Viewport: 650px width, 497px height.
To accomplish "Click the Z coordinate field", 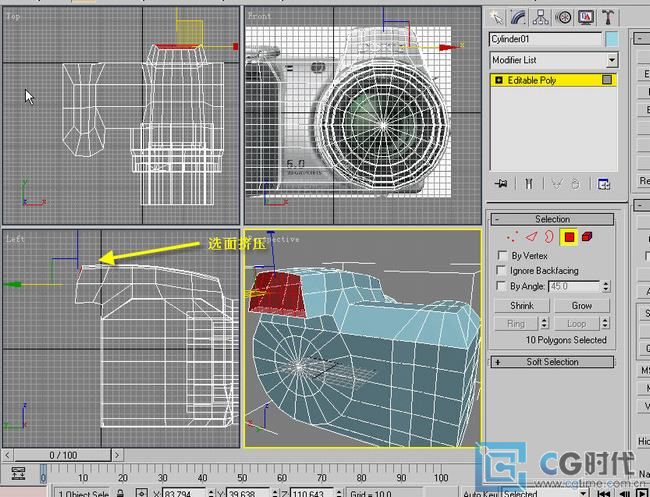I will pyautogui.click(x=312, y=493).
